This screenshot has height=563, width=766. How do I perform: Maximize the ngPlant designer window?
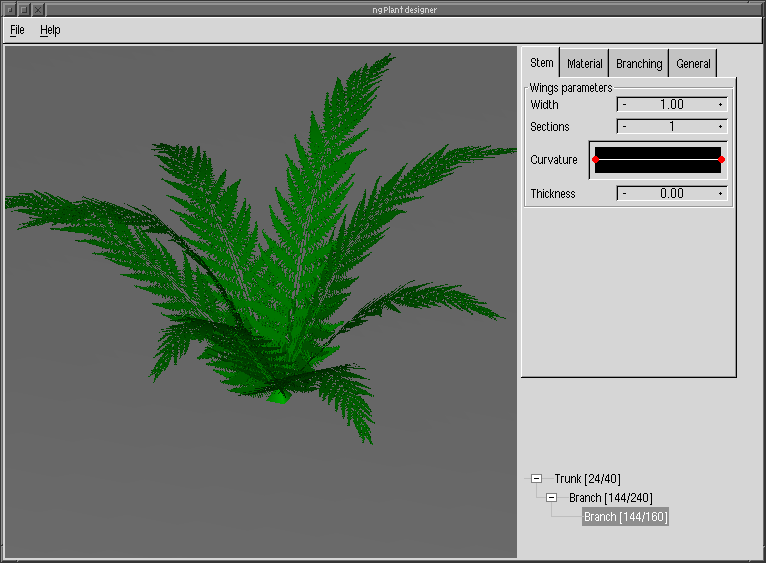click(x=24, y=9)
